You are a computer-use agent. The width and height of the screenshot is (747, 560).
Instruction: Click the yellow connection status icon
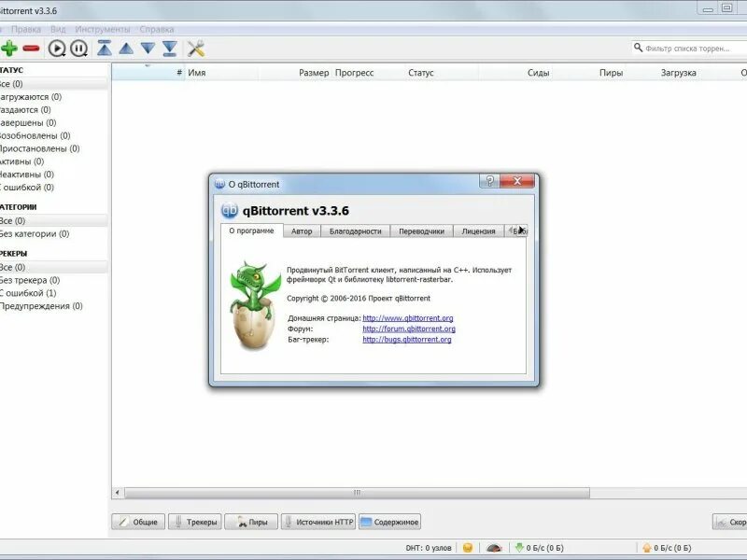[x=468, y=548]
